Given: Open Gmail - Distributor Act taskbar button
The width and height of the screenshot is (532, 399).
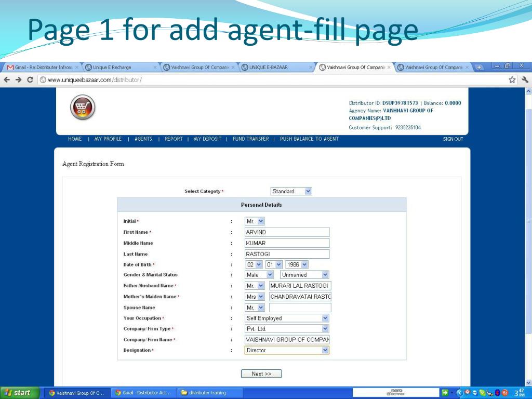Looking at the screenshot, I should [x=144, y=393].
